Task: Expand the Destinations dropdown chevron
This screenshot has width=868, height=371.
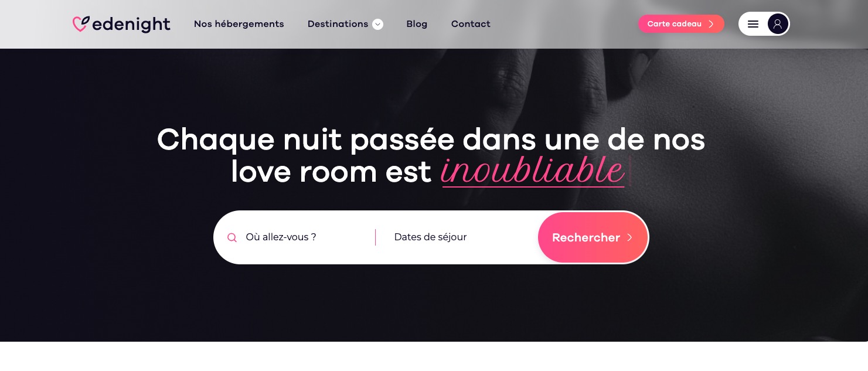Action: pyautogui.click(x=378, y=24)
